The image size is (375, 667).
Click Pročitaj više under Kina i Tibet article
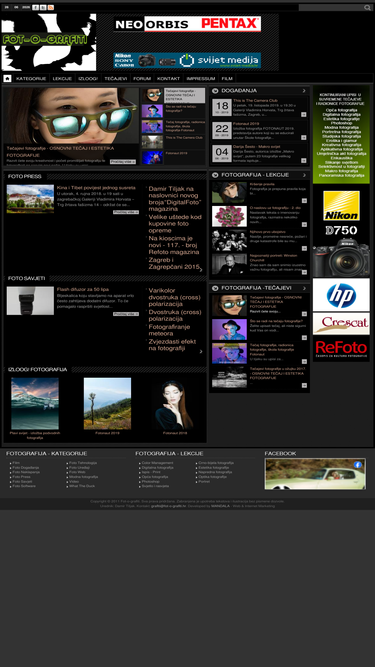point(126,212)
